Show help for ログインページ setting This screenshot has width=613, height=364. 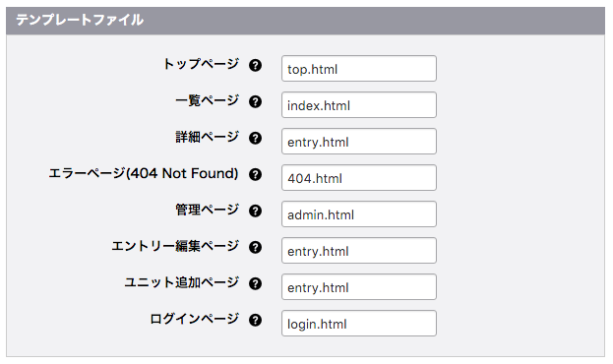pyautogui.click(x=255, y=320)
